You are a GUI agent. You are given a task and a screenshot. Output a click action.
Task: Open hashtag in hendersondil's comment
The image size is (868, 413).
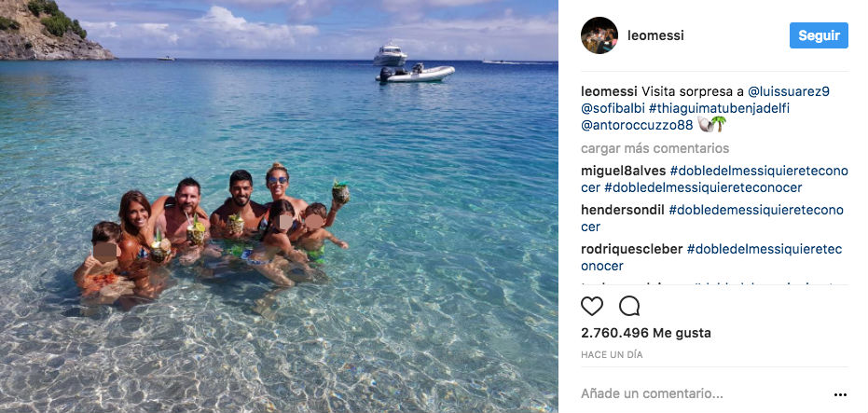tap(755, 210)
